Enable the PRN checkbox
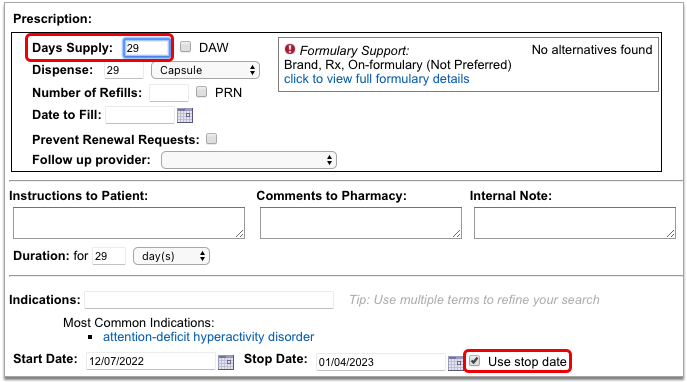 pyautogui.click(x=202, y=92)
